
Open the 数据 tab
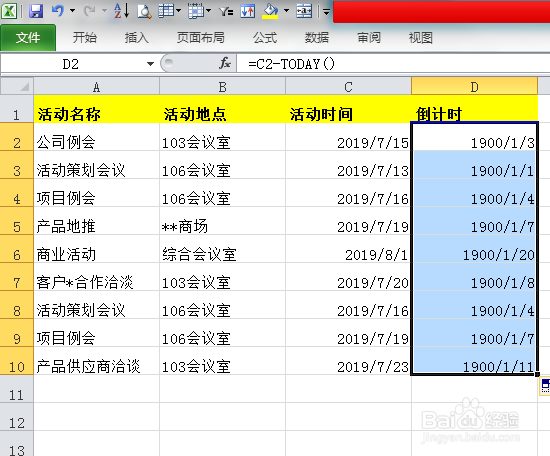(x=317, y=38)
